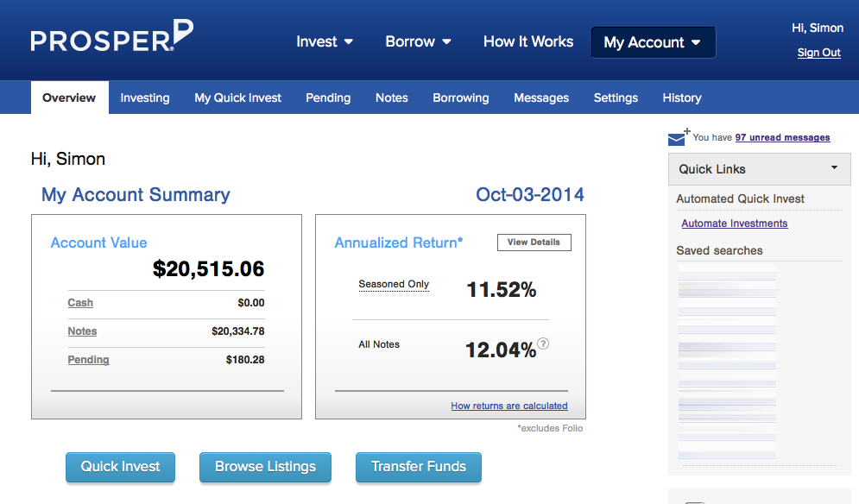The height and width of the screenshot is (504, 859).
Task: Click the My Account Summary heading
Action: tap(136, 194)
